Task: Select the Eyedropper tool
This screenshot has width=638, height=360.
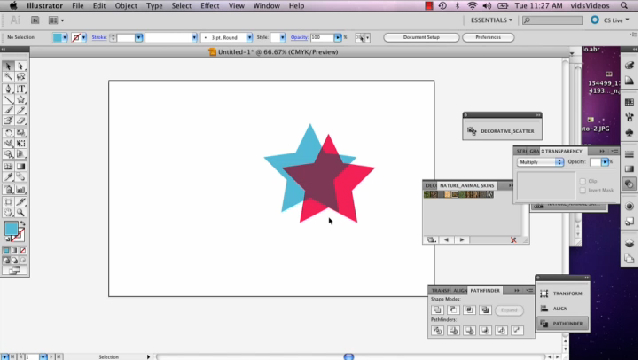Action: [8, 177]
